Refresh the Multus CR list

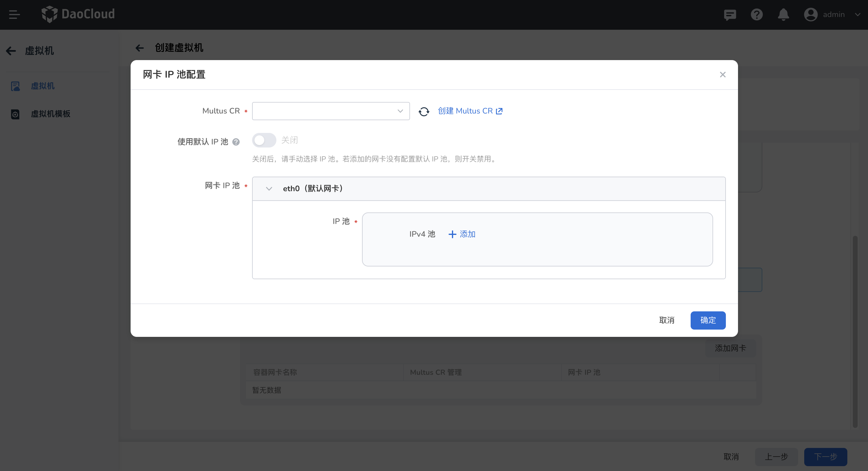(x=424, y=111)
